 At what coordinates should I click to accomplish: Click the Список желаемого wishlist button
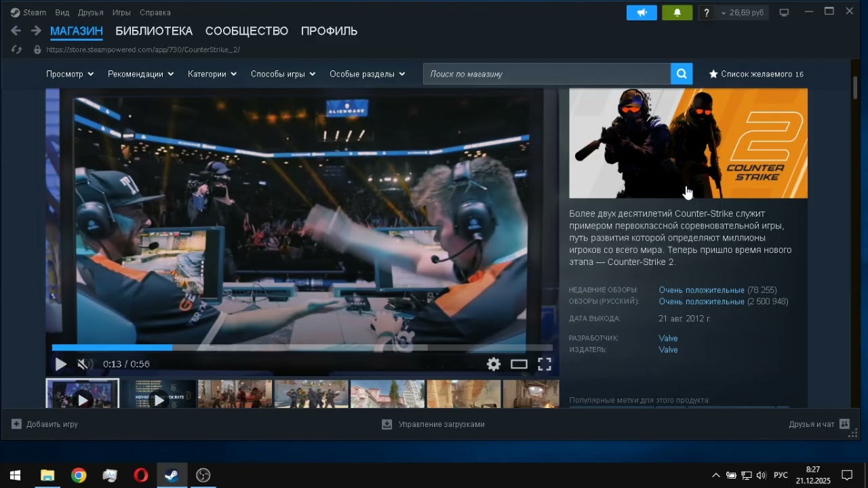[x=756, y=74]
